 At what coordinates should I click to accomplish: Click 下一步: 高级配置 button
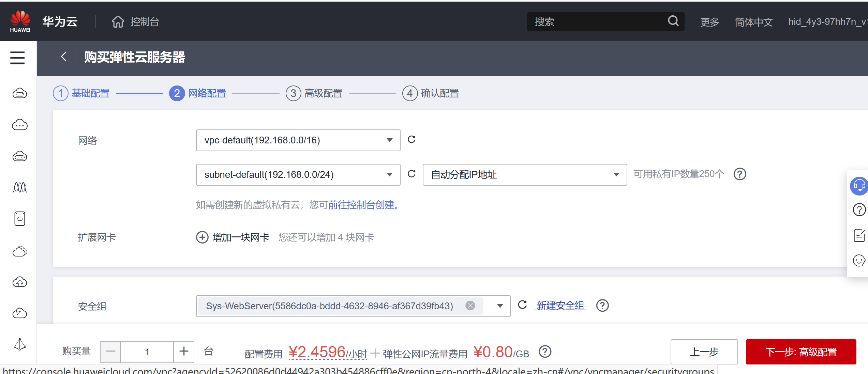coord(800,352)
